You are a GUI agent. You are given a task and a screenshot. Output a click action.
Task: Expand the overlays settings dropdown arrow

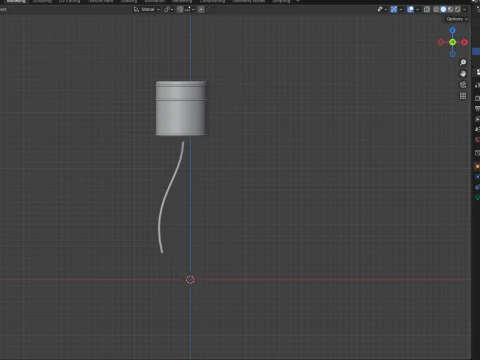[417, 9]
